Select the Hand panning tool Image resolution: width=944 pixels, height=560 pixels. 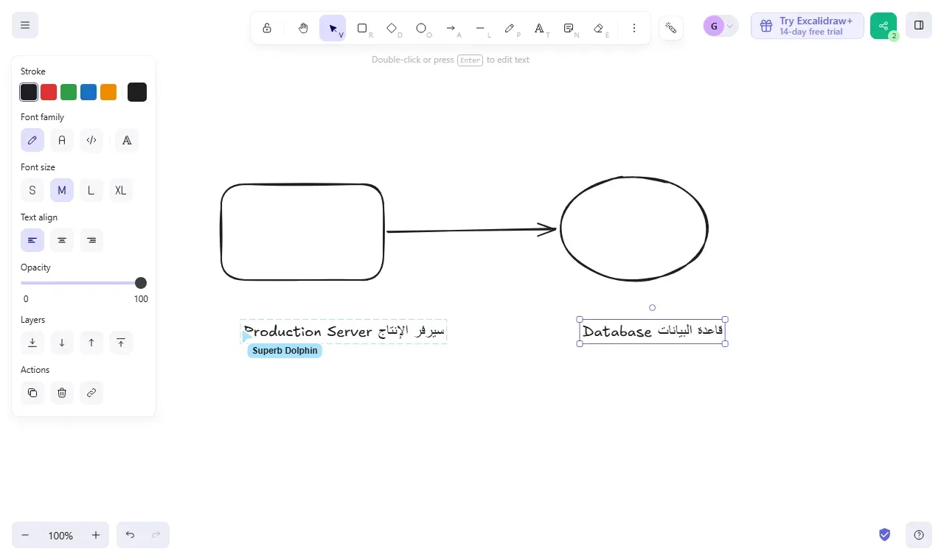(x=303, y=28)
